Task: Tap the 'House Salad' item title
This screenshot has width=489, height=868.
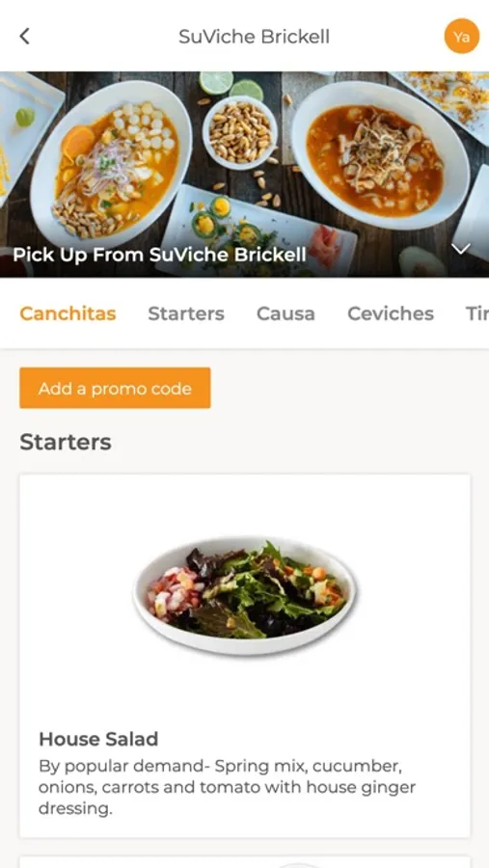Action: pos(98,739)
